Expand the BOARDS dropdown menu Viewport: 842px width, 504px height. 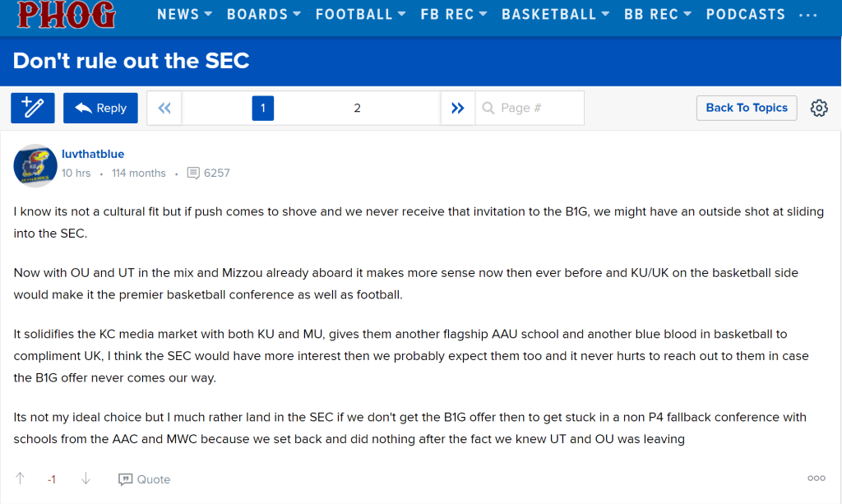pos(263,14)
